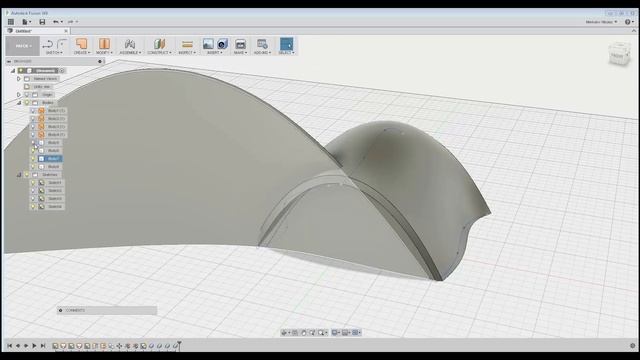Open the SKETCH menu

[x=54, y=53]
